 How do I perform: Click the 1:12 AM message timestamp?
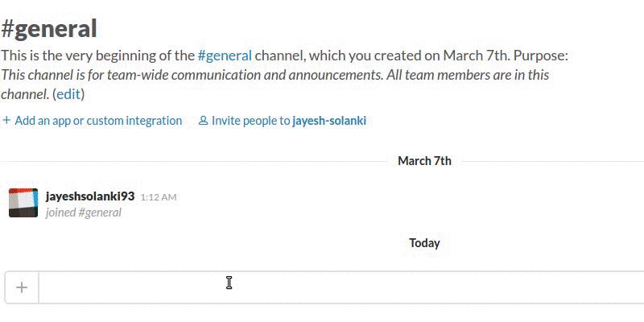[159, 196]
